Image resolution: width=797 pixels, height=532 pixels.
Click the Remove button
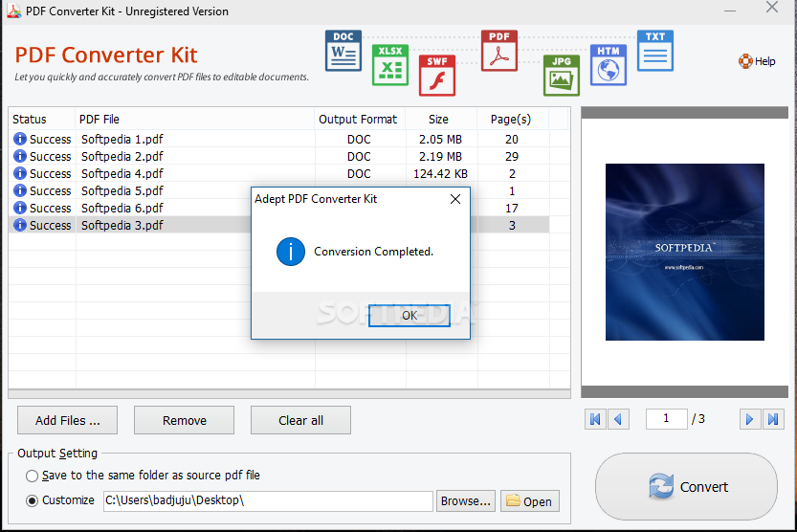[184, 420]
